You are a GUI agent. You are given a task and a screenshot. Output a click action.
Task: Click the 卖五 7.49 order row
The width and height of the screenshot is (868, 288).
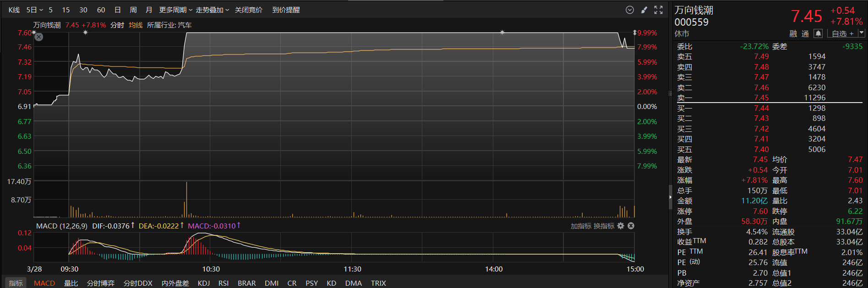pyautogui.click(x=770, y=56)
